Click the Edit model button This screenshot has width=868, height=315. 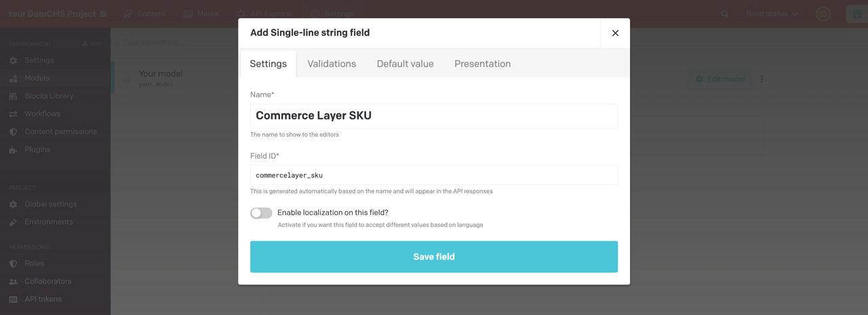pos(719,79)
